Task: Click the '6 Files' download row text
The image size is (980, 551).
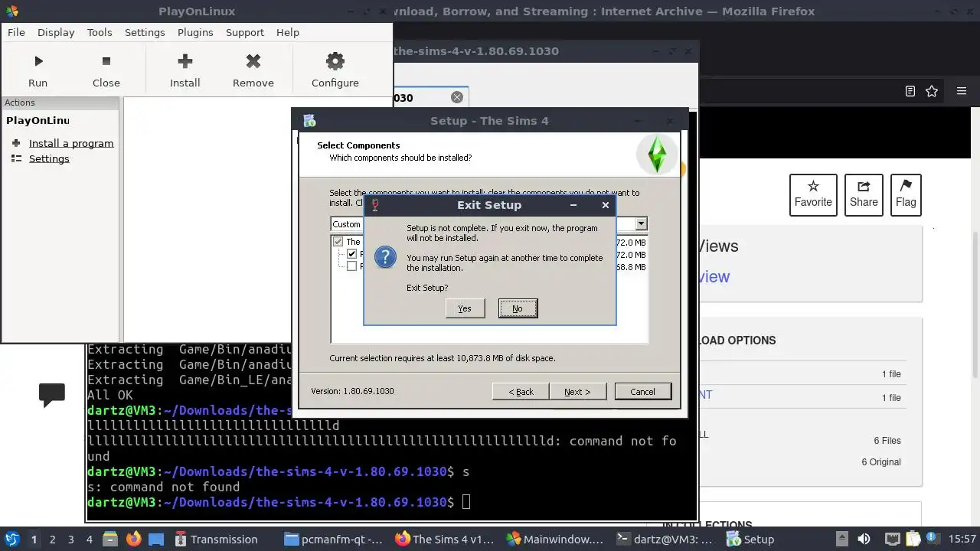Action: tap(887, 440)
